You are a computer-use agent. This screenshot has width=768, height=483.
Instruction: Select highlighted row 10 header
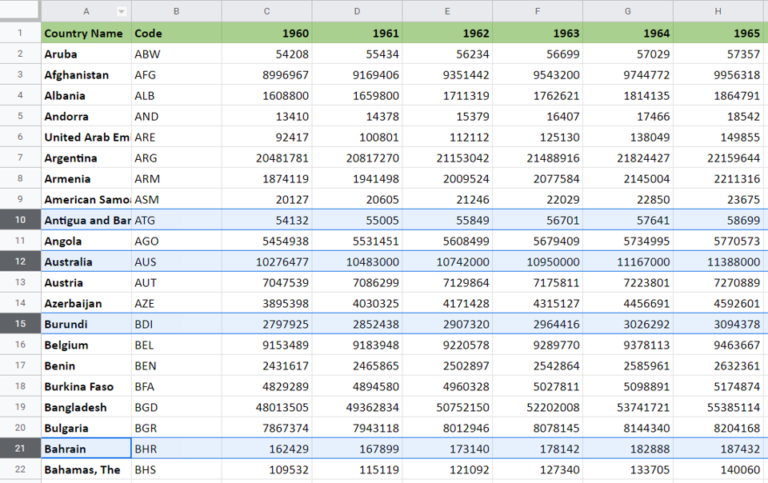click(x=20, y=220)
